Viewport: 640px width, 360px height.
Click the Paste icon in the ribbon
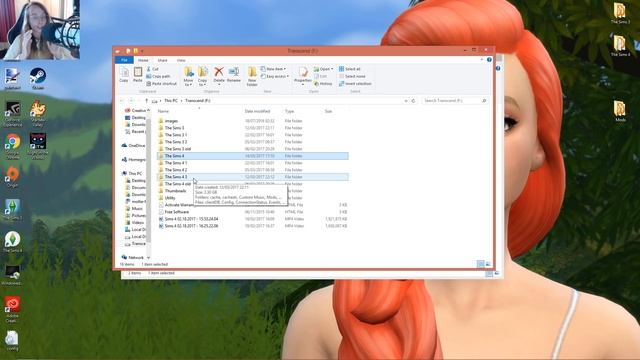(138, 72)
